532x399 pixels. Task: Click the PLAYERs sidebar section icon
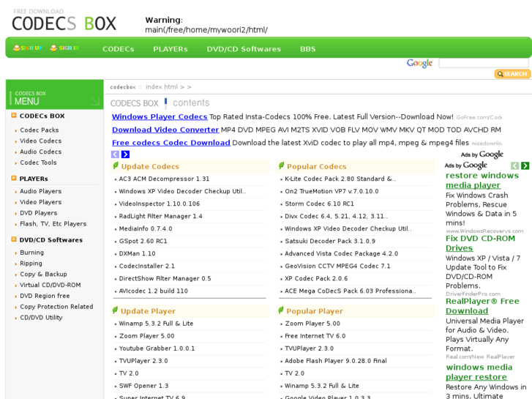coord(14,179)
